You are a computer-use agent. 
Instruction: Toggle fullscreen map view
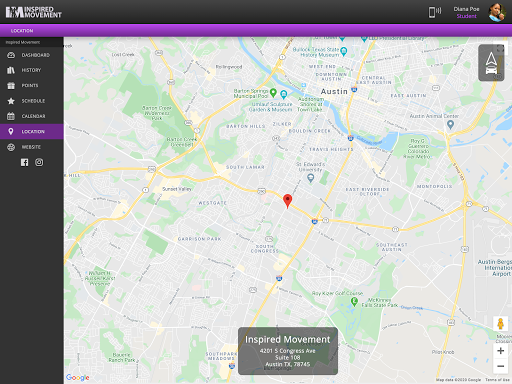click(501, 49)
